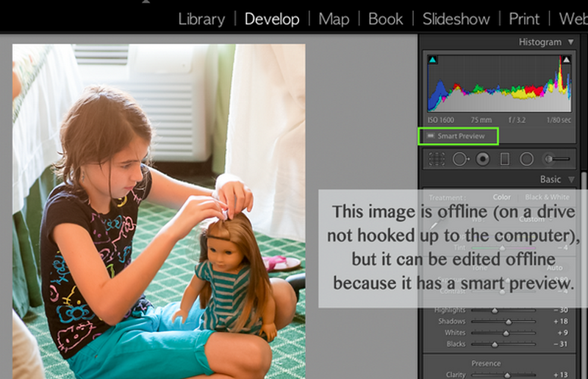
Task: Set treatment to Color
Action: pos(502,197)
